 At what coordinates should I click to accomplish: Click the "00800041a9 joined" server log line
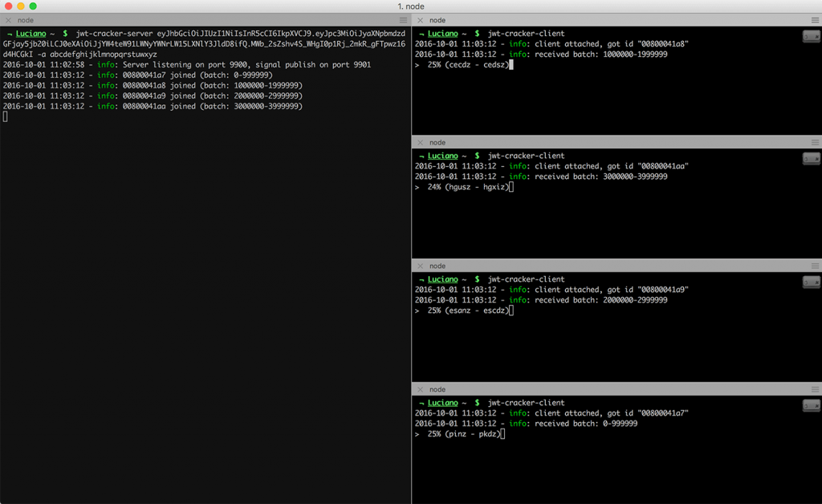point(153,96)
